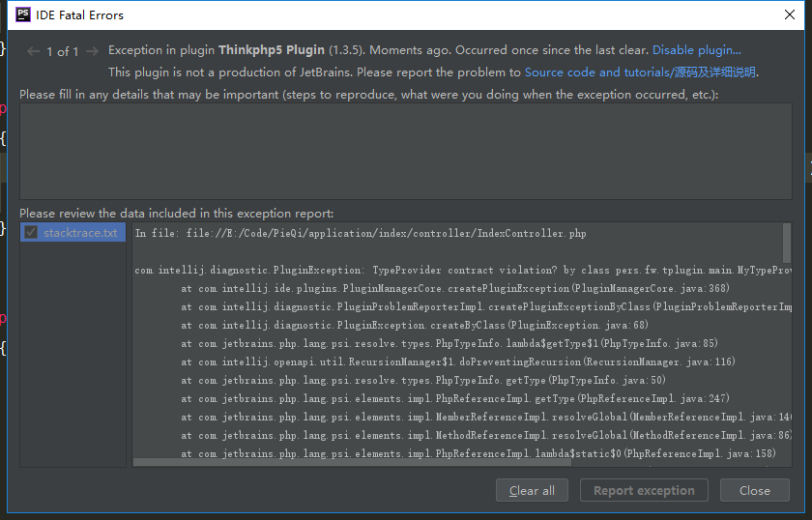Click the Report exception button
This screenshot has width=812, height=520.
(644, 490)
